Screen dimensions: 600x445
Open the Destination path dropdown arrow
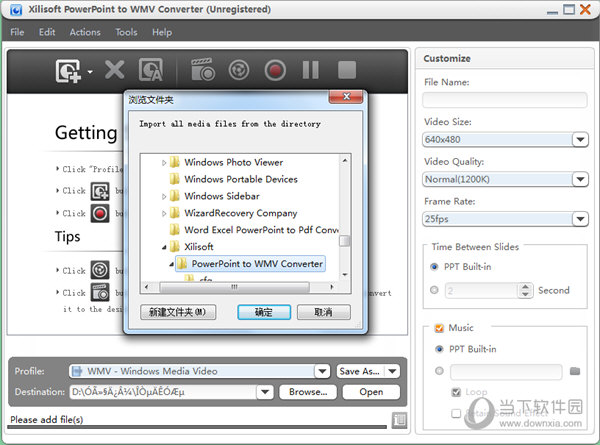tap(265, 392)
